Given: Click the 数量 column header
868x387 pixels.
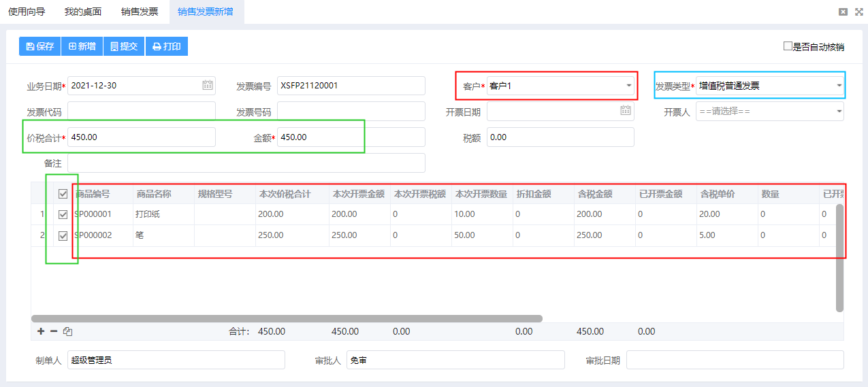Looking at the screenshot, I should (788, 194).
